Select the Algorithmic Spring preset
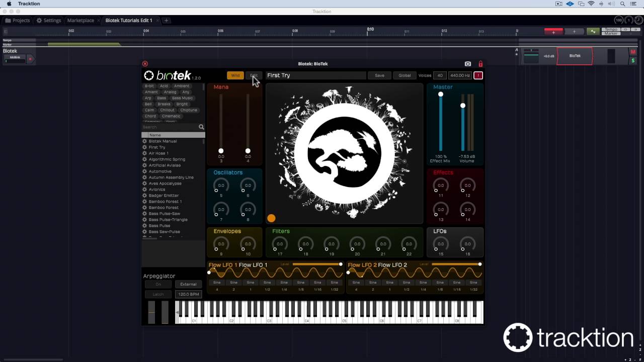 [167, 159]
